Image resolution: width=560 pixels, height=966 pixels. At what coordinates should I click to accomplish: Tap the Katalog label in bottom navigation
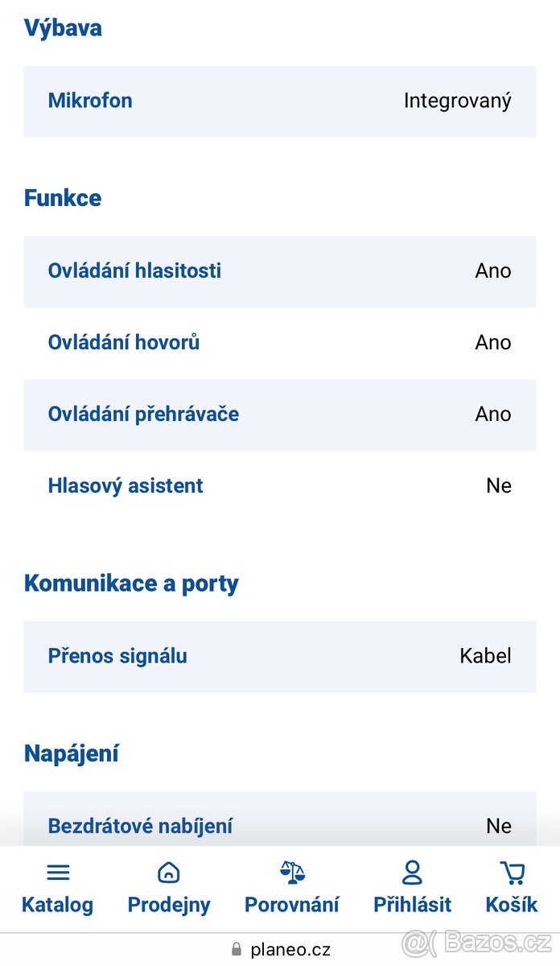(57, 904)
